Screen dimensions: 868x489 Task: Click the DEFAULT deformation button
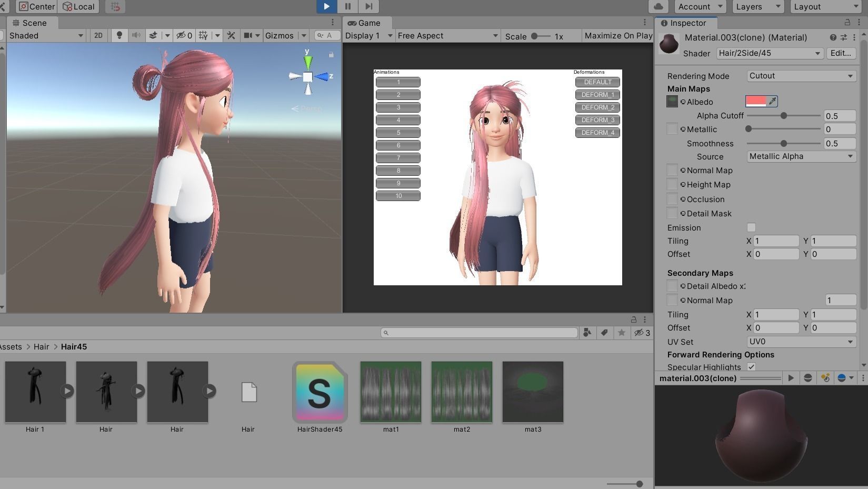click(597, 82)
